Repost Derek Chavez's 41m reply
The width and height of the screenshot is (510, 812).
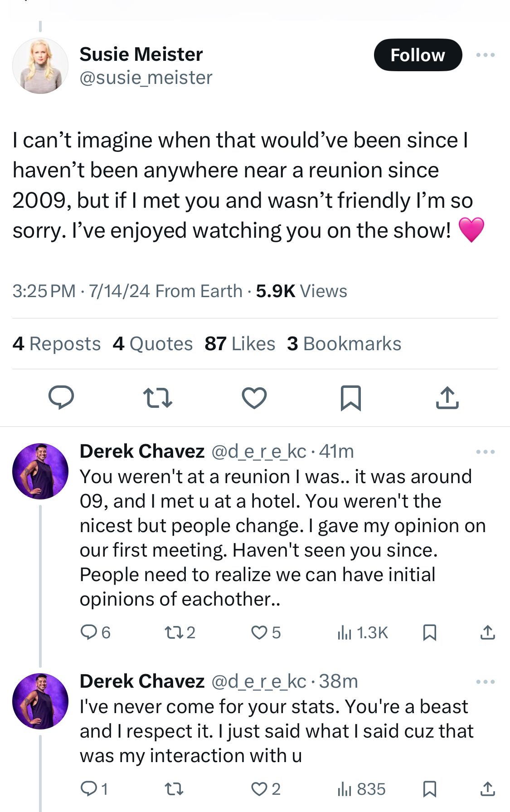coord(180,632)
